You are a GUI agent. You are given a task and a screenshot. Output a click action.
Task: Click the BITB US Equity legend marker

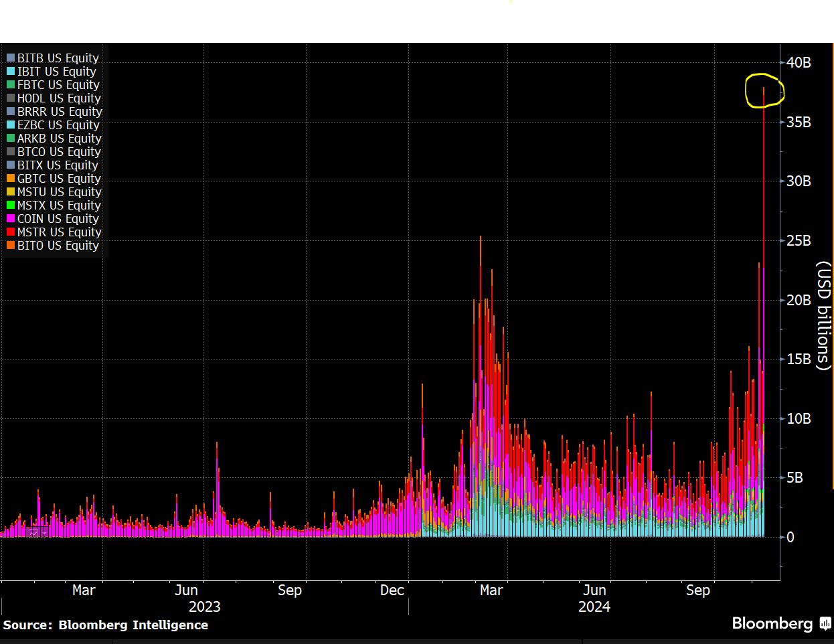click(x=11, y=58)
